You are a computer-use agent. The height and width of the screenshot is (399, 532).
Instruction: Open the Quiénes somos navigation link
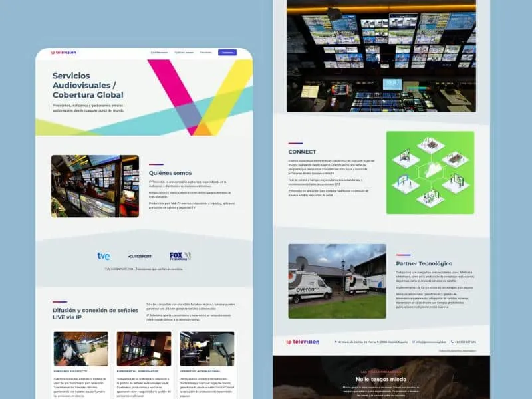(x=184, y=53)
